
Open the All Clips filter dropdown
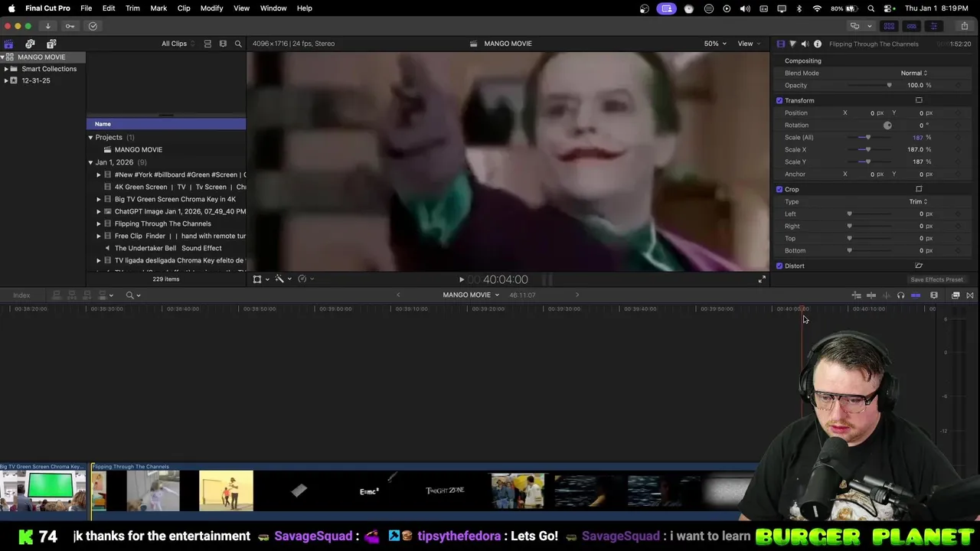point(178,44)
